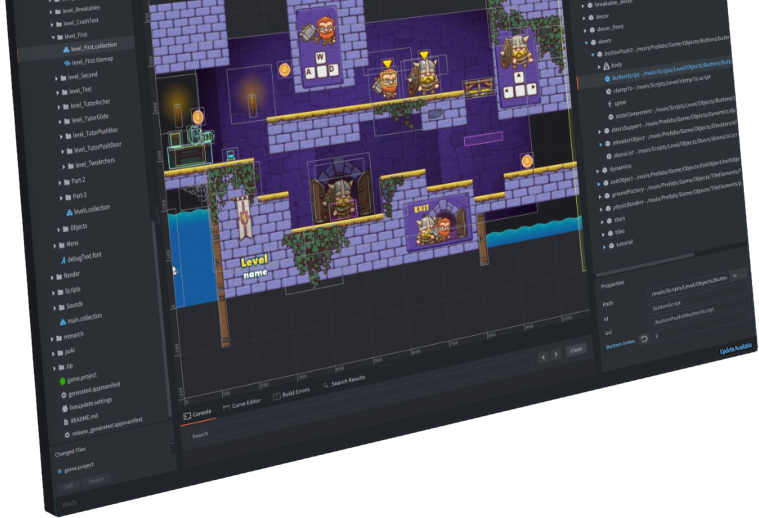
Task: Select the level_First.collection file icon
Action: pyautogui.click(x=66, y=49)
